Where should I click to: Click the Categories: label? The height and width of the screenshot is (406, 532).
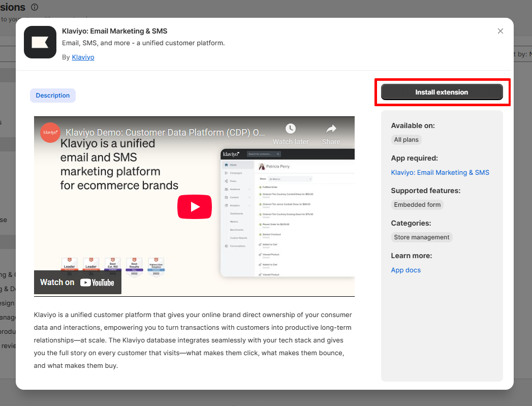click(411, 224)
